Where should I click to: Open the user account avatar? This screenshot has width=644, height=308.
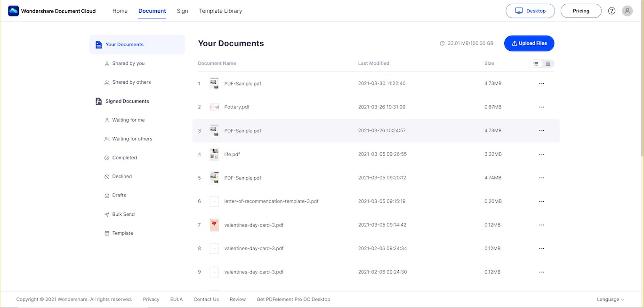[x=627, y=11]
